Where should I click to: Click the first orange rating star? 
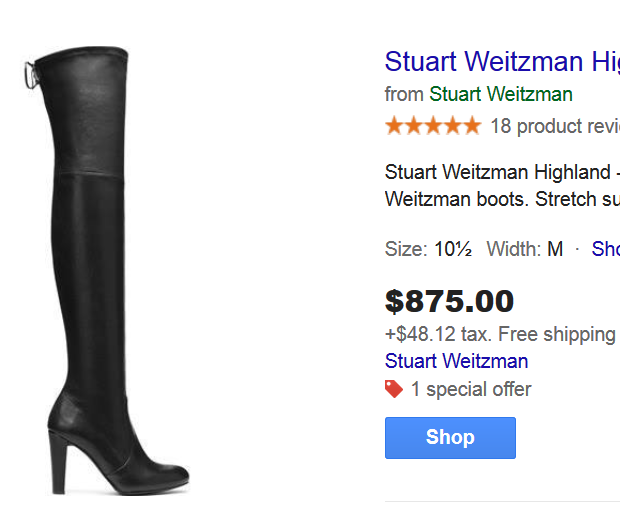[x=395, y=126]
